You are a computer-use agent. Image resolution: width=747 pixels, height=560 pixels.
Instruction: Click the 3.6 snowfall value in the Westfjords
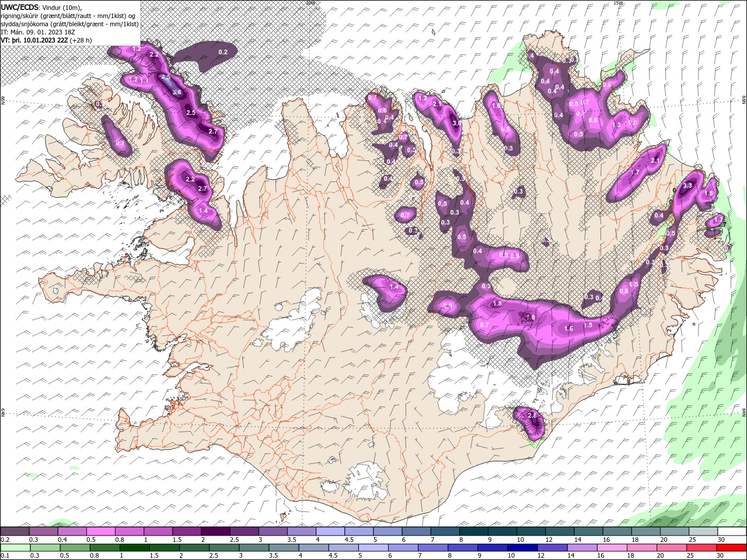click(x=177, y=93)
